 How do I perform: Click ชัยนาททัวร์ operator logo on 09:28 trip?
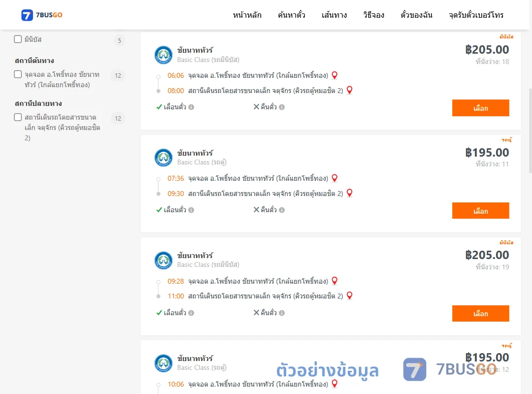164,261
